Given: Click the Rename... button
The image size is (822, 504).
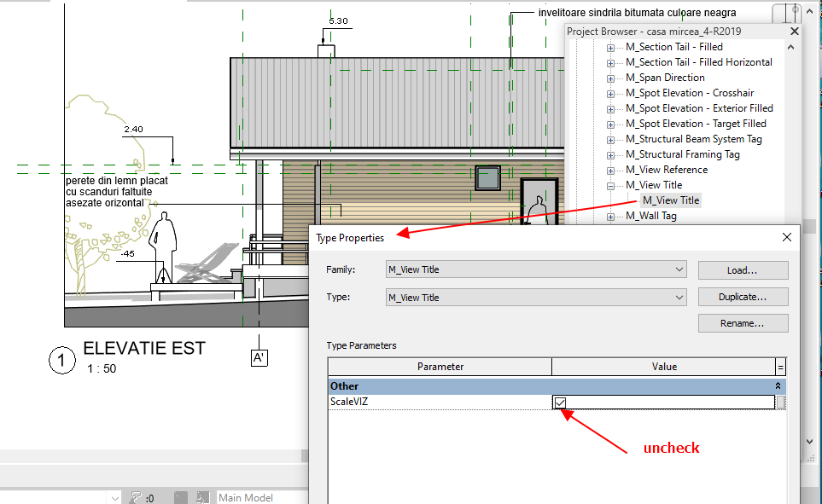Looking at the screenshot, I should tap(743, 323).
